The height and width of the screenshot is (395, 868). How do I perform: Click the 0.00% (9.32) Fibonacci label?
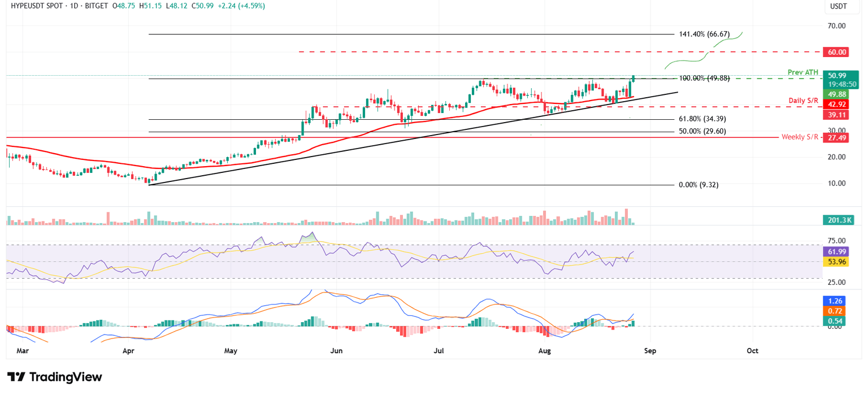pos(700,184)
